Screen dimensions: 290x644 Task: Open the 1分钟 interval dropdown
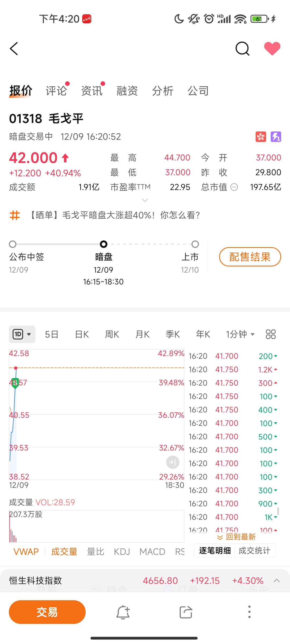click(240, 334)
